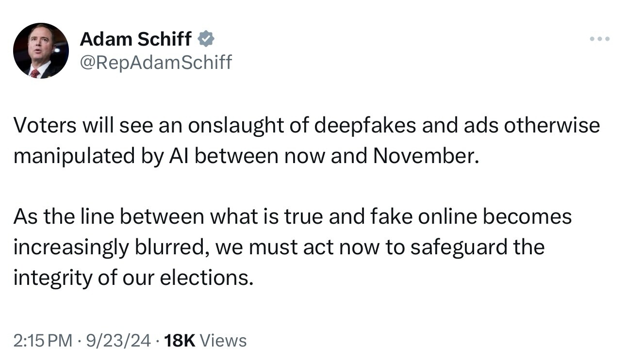Screen dimensions: 626x364
Task: Click the display name Adam Schiff
Action: pos(135,39)
